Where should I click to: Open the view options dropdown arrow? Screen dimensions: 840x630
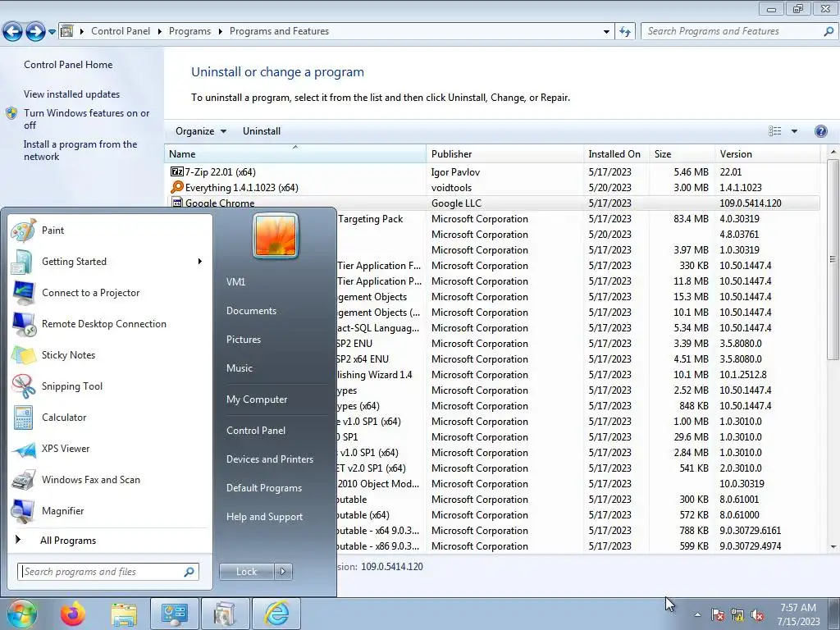pos(794,131)
